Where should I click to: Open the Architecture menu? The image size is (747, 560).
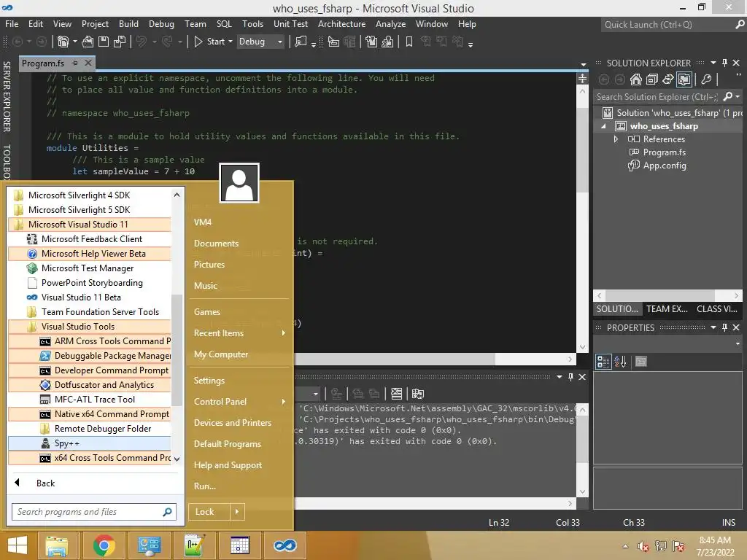341,24
